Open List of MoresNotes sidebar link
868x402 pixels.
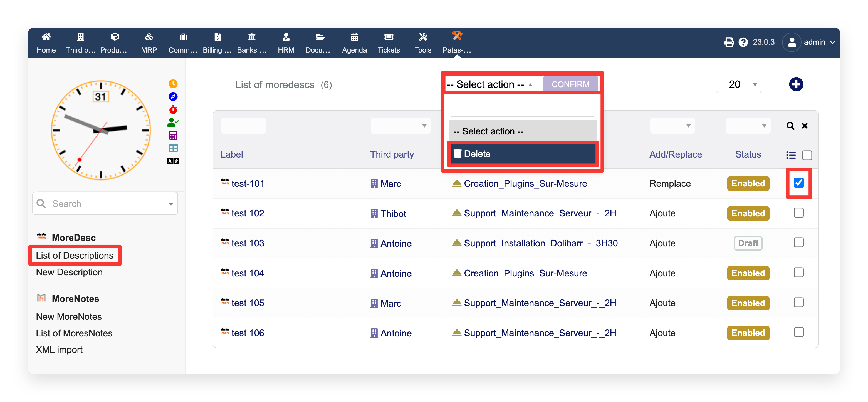pos(74,333)
